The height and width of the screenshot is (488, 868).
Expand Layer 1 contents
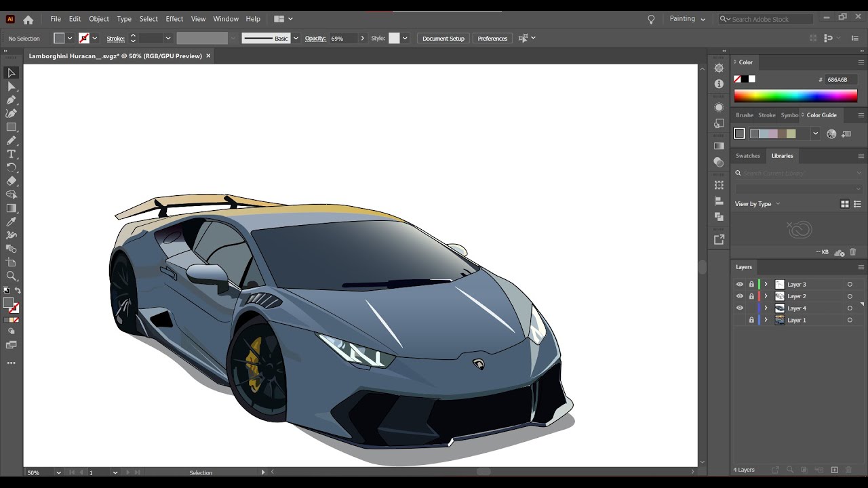[x=766, y=320]
